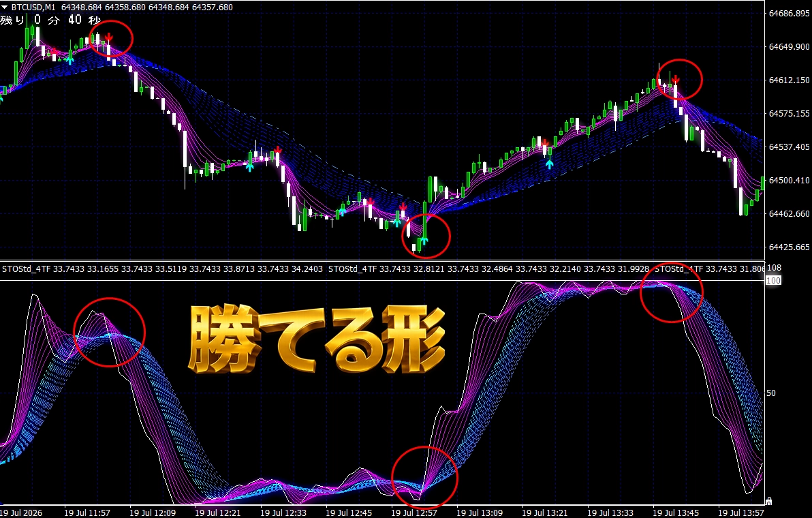Viewport: 812px width, 518px height.
Task: Click the cyan buy arrow below the countdown timer
Action: click(70, 59)
